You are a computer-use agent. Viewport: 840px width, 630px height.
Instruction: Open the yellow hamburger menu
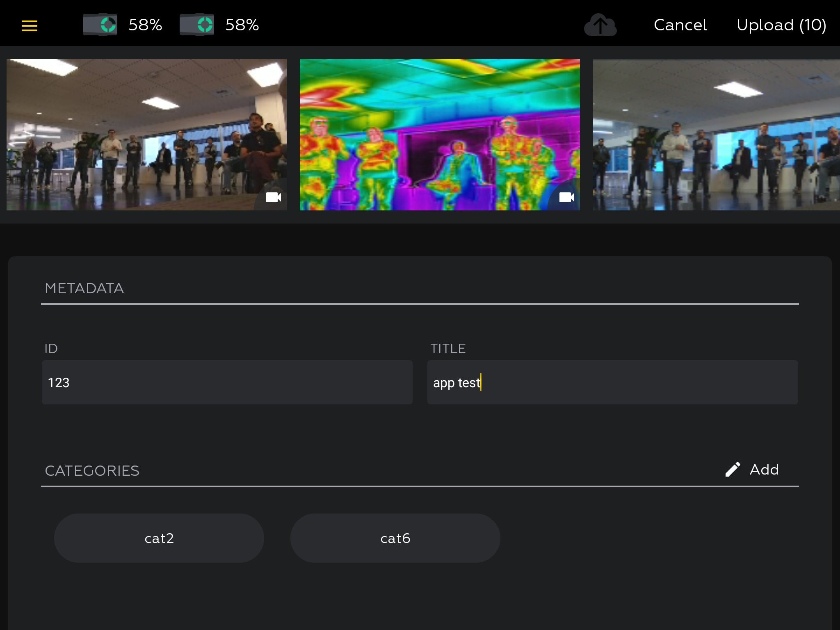29,26
